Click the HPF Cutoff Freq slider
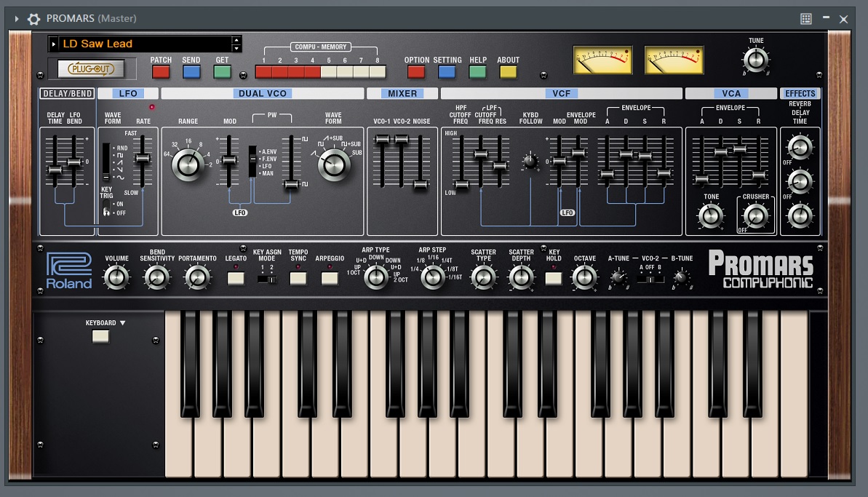 [461, 184]
